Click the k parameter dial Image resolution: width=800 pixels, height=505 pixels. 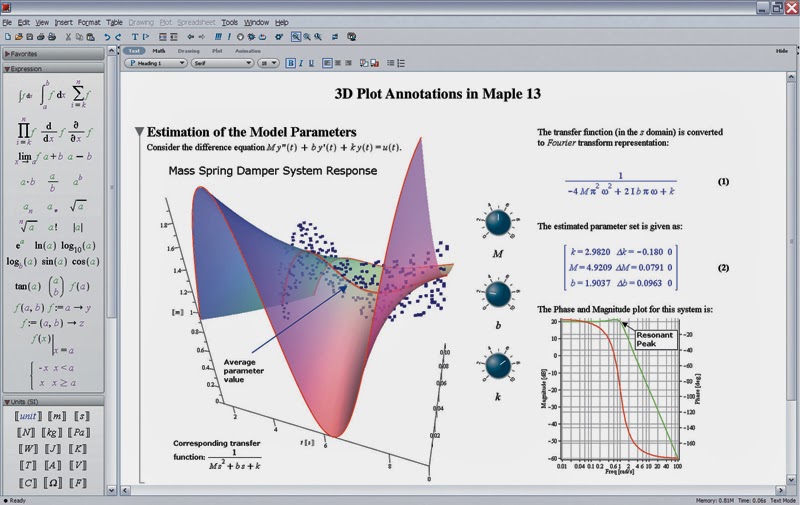tap(498, 365)
